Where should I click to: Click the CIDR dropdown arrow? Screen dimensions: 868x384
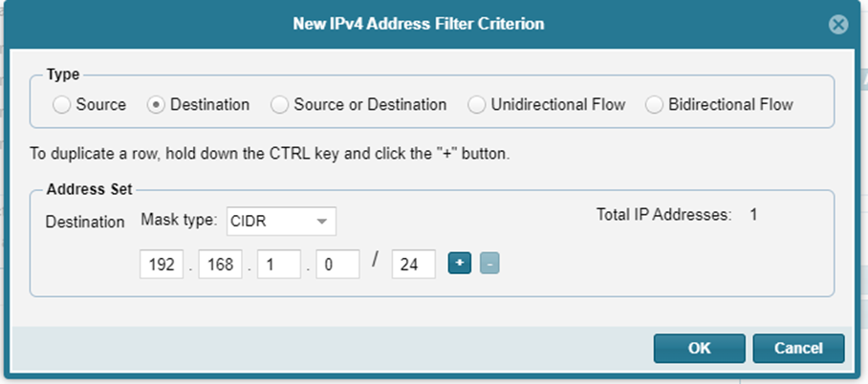point(323,222)
